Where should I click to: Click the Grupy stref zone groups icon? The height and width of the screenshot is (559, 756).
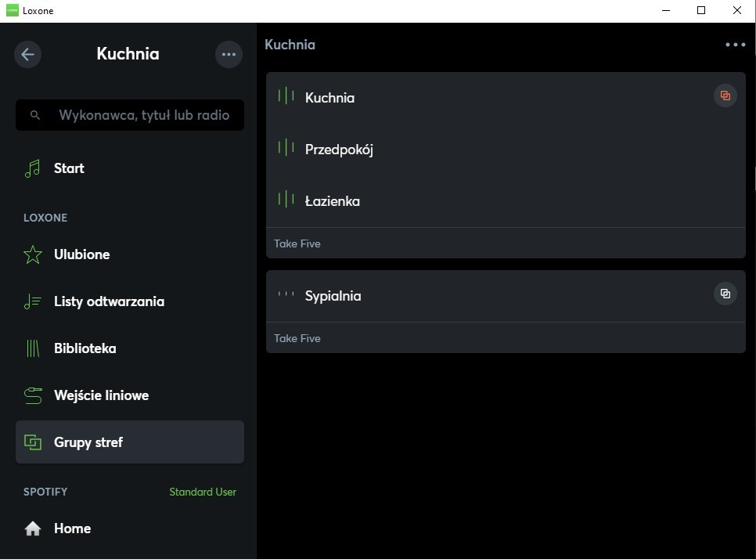[x=32, y=442]
